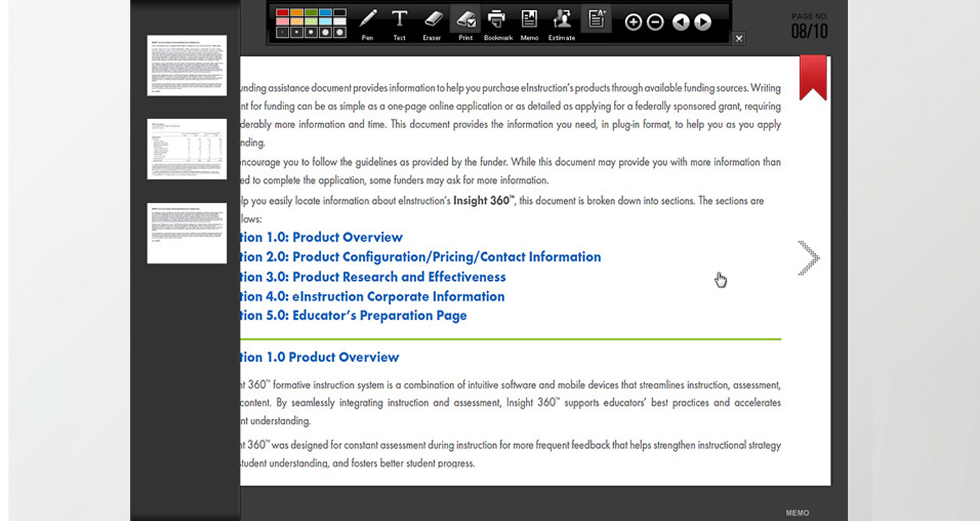980x521 pixels.
Task: Open the 5.0 Educator's Preparation Page link
Action: 354,316
